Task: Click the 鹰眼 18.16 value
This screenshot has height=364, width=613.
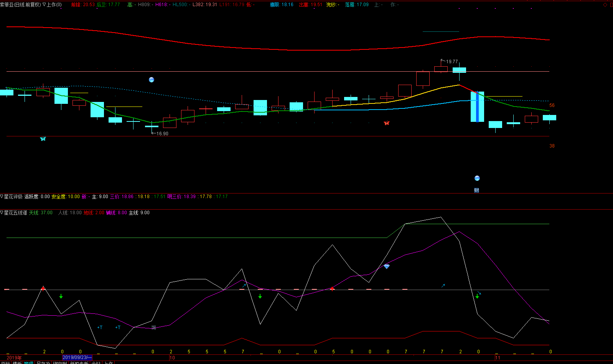Action: pos(282,5)
